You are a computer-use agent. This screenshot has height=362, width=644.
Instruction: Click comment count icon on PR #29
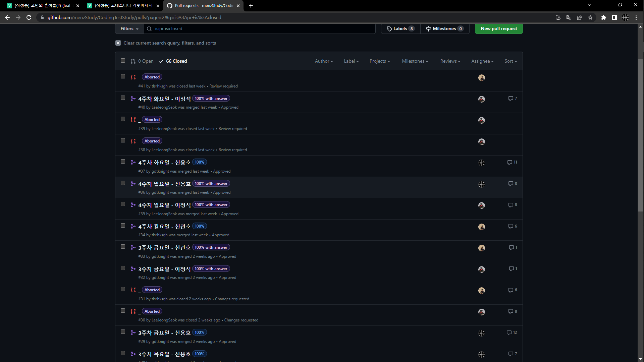pyautogui.click(x=509, y=333)
